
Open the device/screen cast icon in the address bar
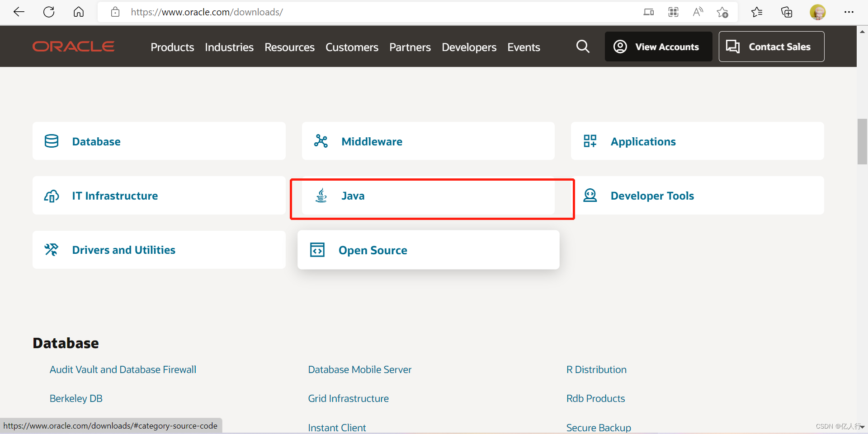(x=649, y=12)
